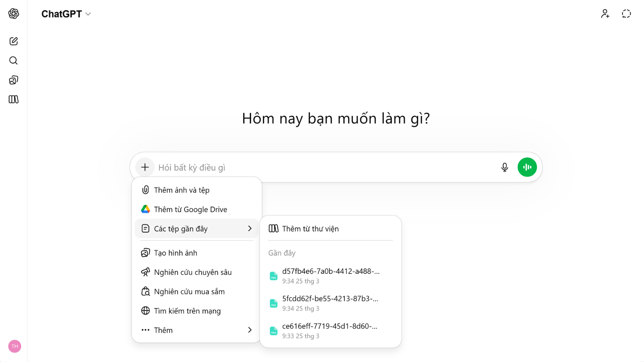Open the TH profile avatar
Viewport: 644px width, 362px height.
pos(14,346)
